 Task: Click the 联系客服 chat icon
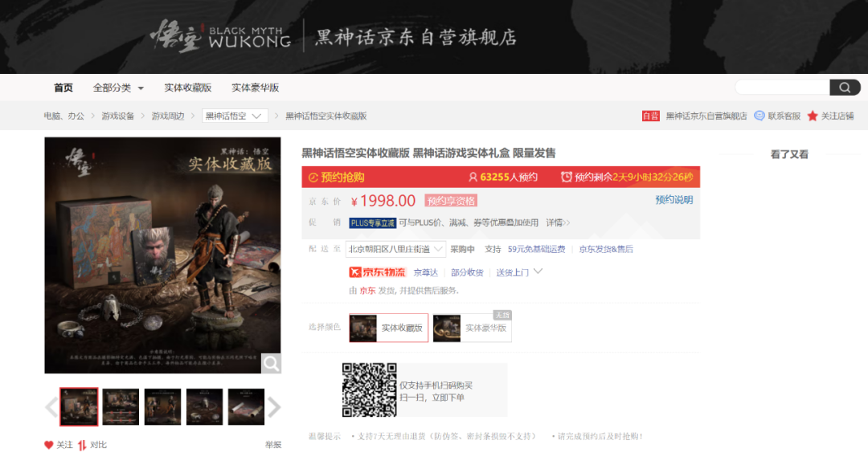tap(759, 116)
